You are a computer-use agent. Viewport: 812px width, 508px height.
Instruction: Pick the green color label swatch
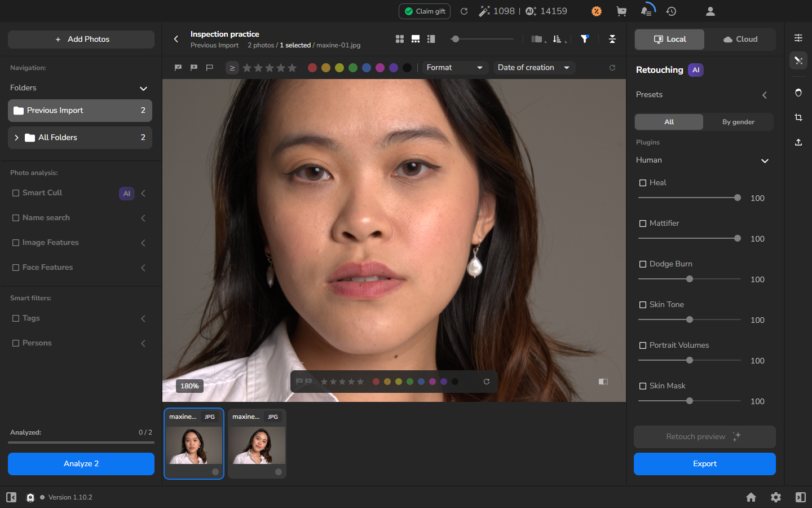353,68
